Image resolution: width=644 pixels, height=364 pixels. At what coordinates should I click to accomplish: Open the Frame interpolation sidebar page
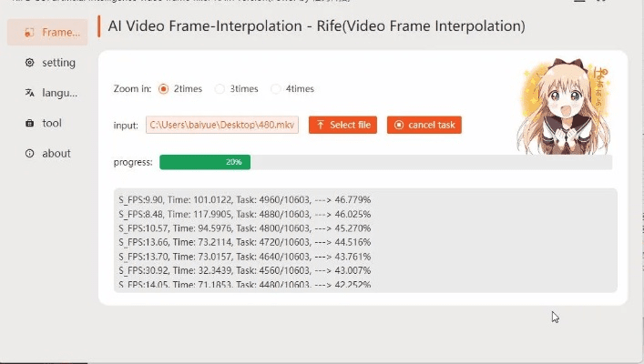(x=48, y=33)
